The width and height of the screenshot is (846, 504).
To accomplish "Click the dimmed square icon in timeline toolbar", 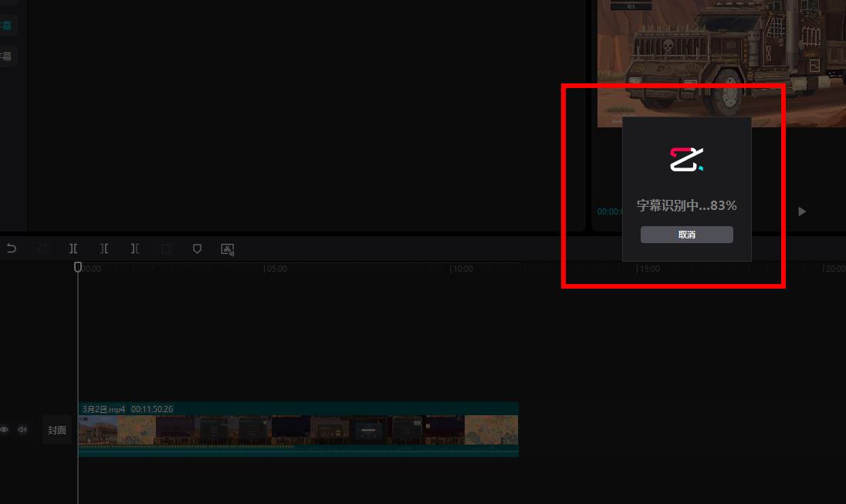I will click(166, 249).
